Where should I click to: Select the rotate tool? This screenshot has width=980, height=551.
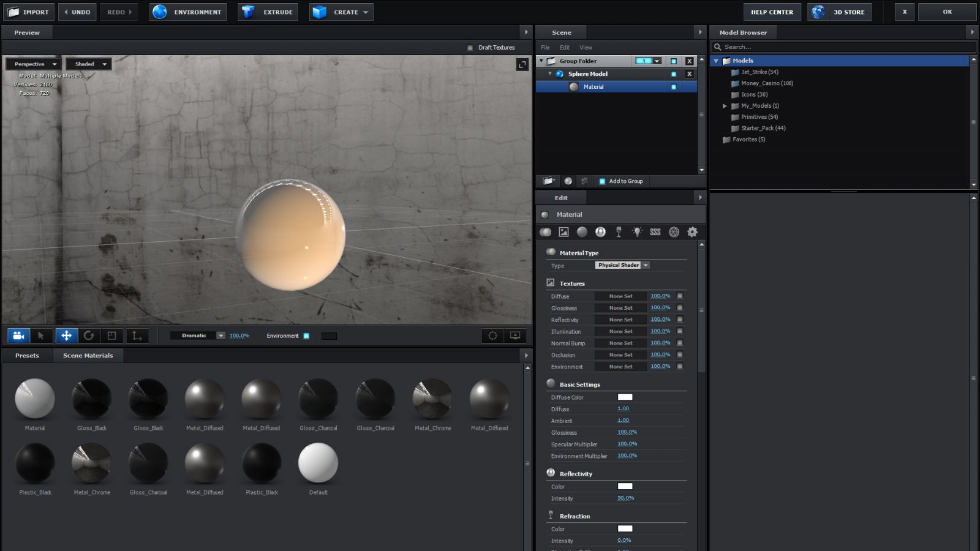tap(90, 335)
